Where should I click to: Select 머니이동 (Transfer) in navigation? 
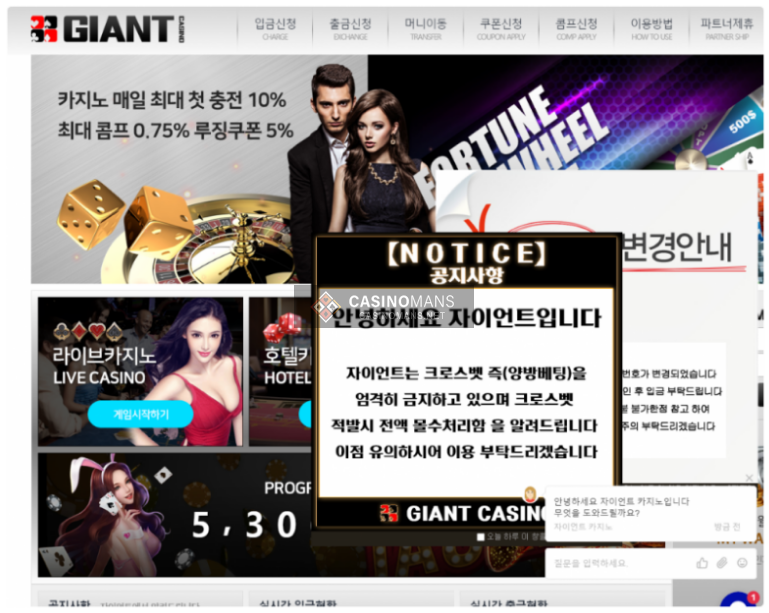(425, 29)
